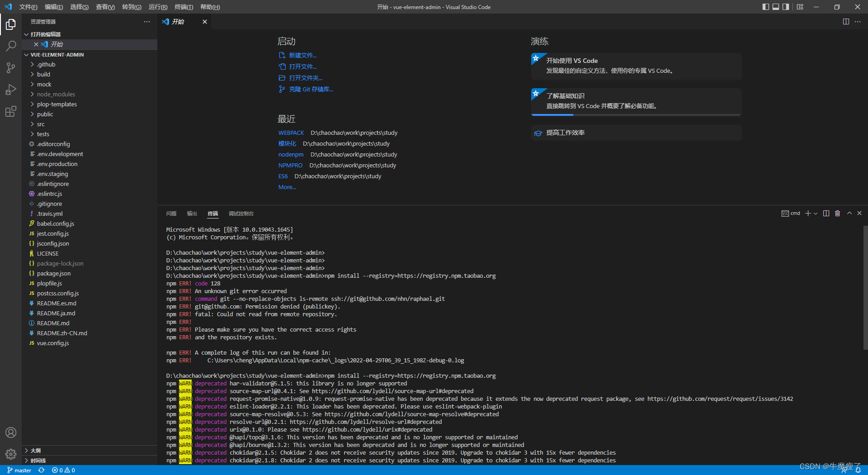Expand the mock folder
Screen dimensions: 868x475
click(x=90, y=85)
